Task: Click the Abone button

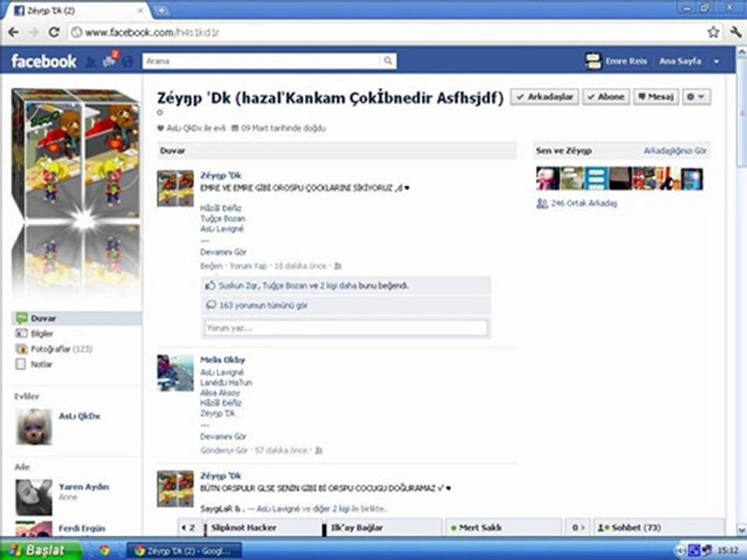Action: (606, 96)
